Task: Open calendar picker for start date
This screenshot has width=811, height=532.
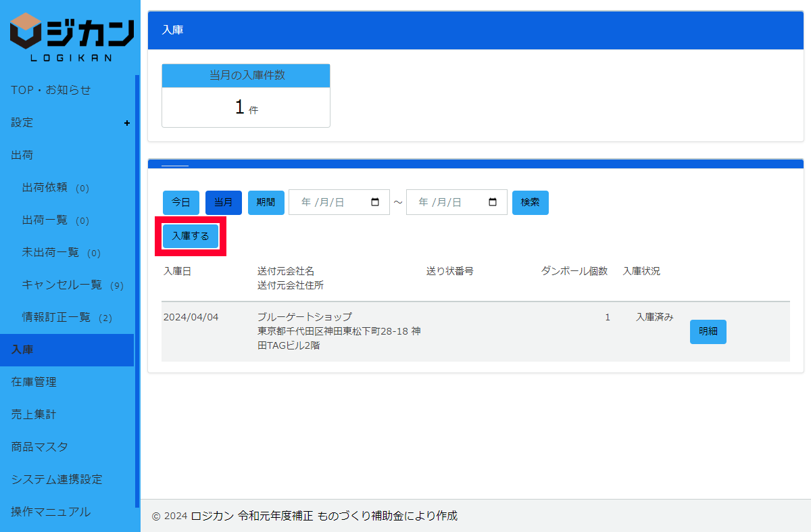Action: pyautogui.click(x=376, y=202)
